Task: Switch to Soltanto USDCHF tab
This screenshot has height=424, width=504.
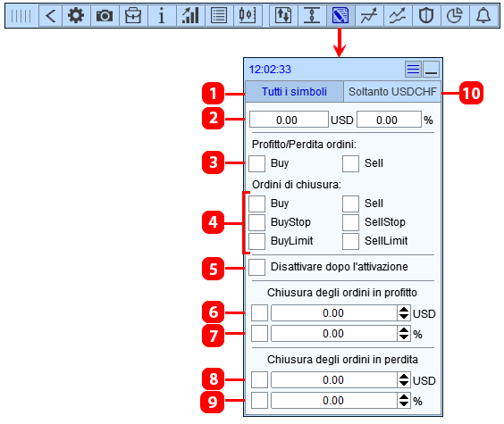Action: 392,92
